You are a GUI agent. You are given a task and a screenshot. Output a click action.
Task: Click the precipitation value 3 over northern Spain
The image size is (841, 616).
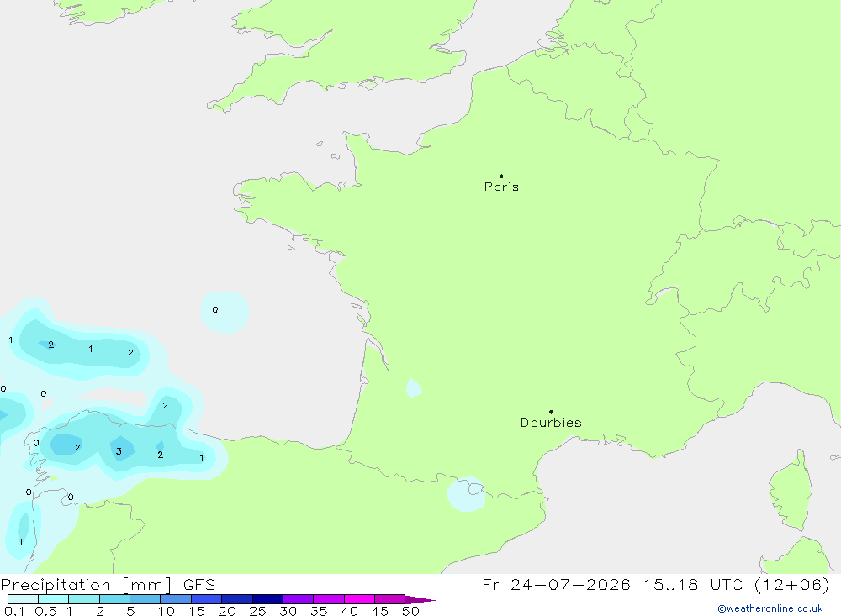[x=119, y=451]
